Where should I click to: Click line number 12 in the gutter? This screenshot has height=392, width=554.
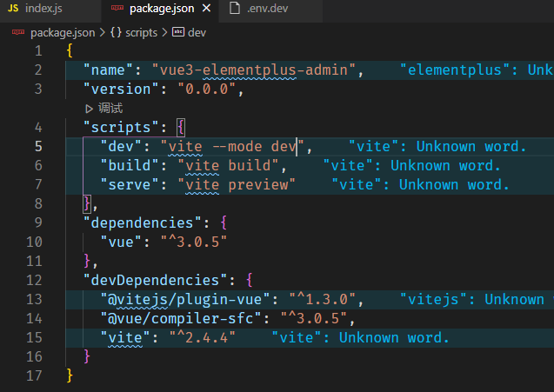[34, 281]
